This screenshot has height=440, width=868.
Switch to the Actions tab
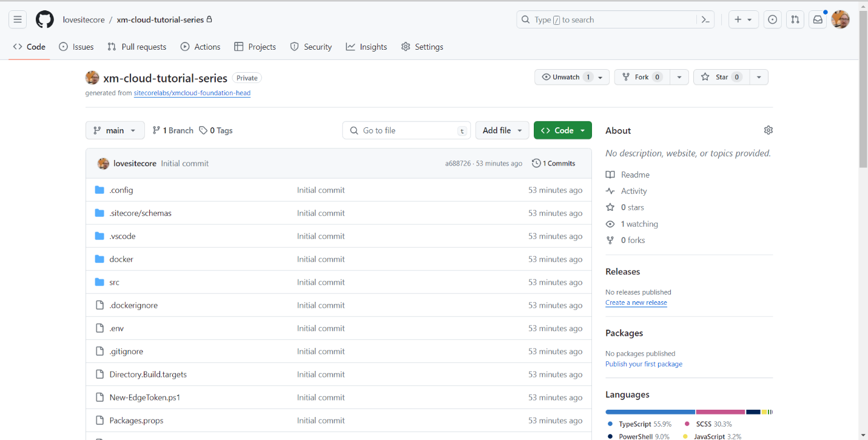click(x=200, y=47)
